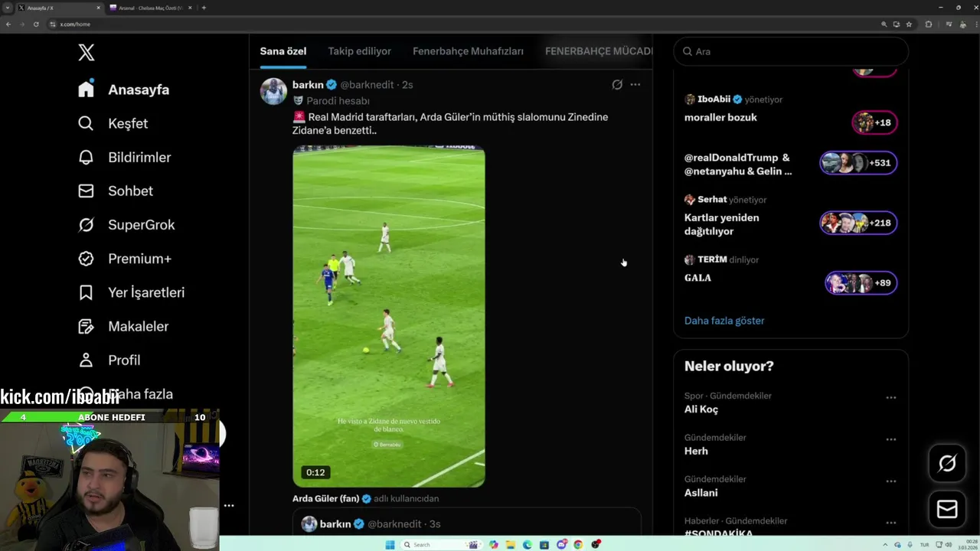The width and height of the screenshot is (980, 551).
Task: Open quoted barkın post below video
Action: pyautogui.click(x=466, y=522)
